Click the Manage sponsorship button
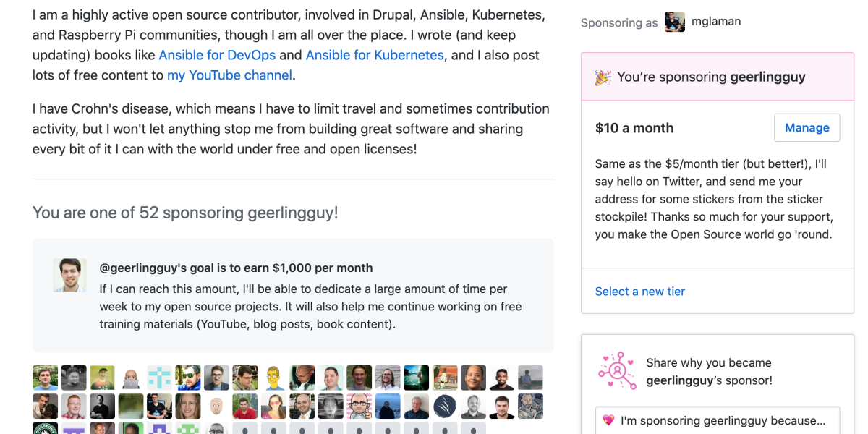The width and height of the screenshot is (868, 434). coord(807,127)
